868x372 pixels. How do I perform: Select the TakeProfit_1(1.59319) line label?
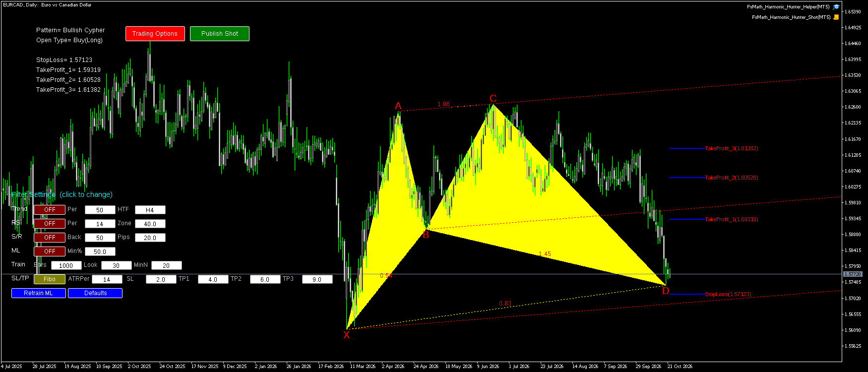click(x=732, y=219)
